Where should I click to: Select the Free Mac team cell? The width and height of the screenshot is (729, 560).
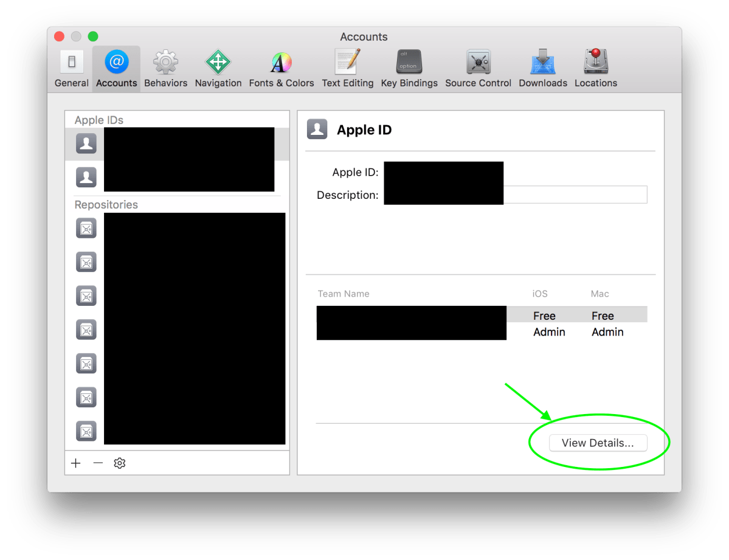pos(603,316)
